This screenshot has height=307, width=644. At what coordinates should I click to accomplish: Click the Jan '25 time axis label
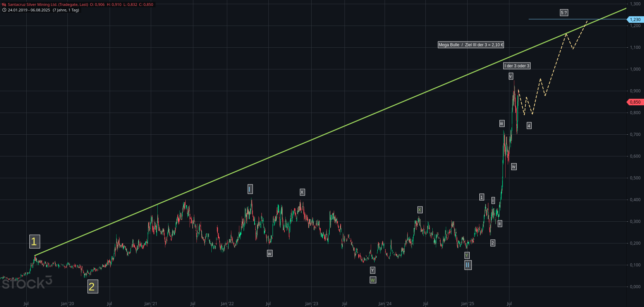point(468,304)
